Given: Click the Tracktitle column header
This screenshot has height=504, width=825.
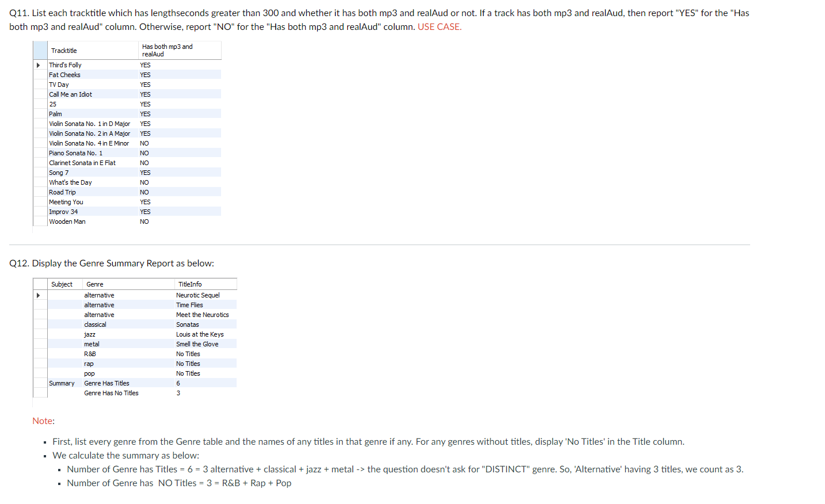Looking at the screenshot, I should tap(64, 50).
